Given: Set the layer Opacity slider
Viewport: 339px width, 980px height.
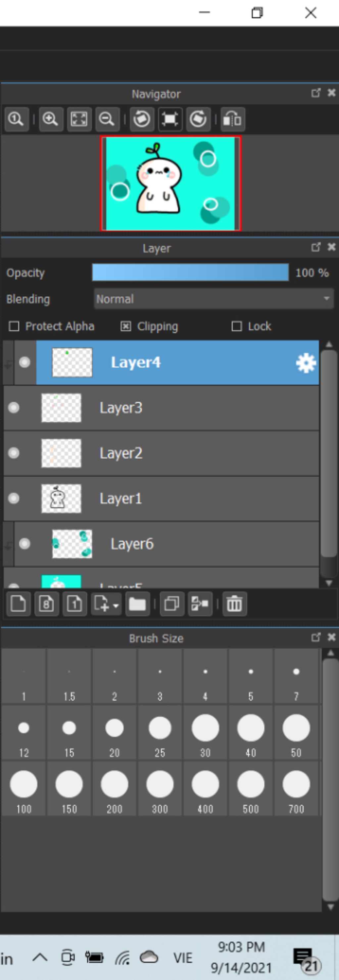Looking at the screenshot, I should [x=190, y=273].
